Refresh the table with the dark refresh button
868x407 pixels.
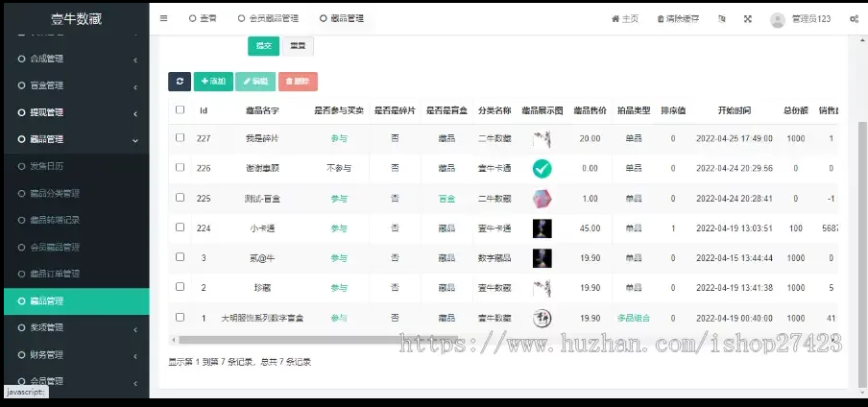[180, 82]
